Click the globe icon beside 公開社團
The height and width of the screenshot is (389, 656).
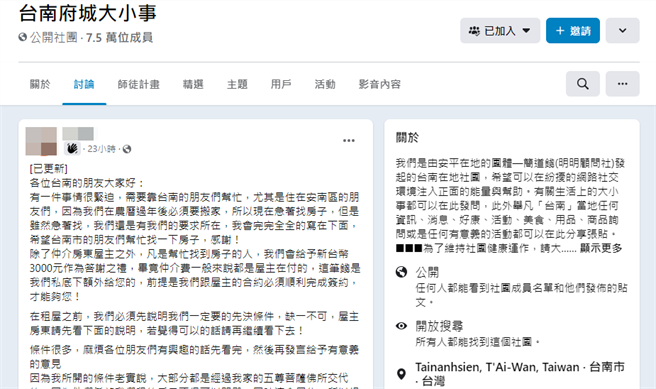(x=23, y=37)
